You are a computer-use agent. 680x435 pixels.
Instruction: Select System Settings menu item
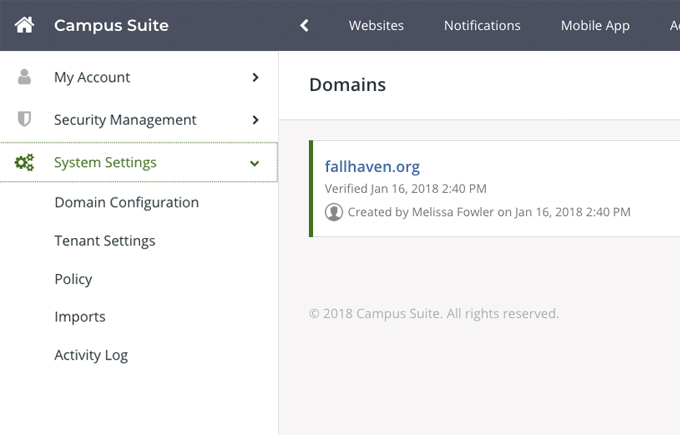[139, 162]
